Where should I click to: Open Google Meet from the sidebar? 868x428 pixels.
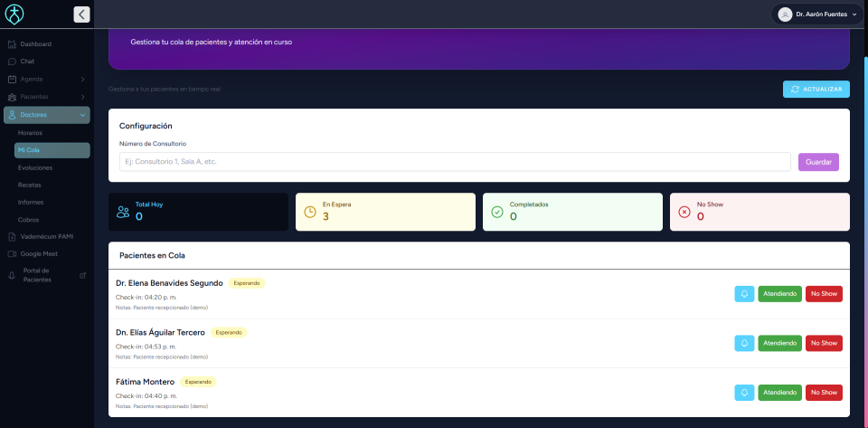tap(39, 254)
